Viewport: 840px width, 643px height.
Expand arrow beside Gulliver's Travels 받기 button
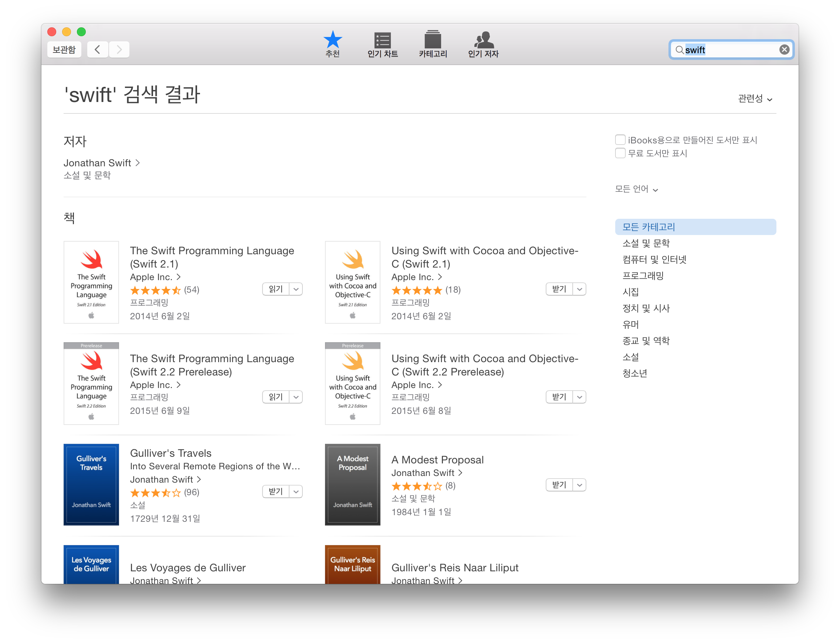(296, 491)
